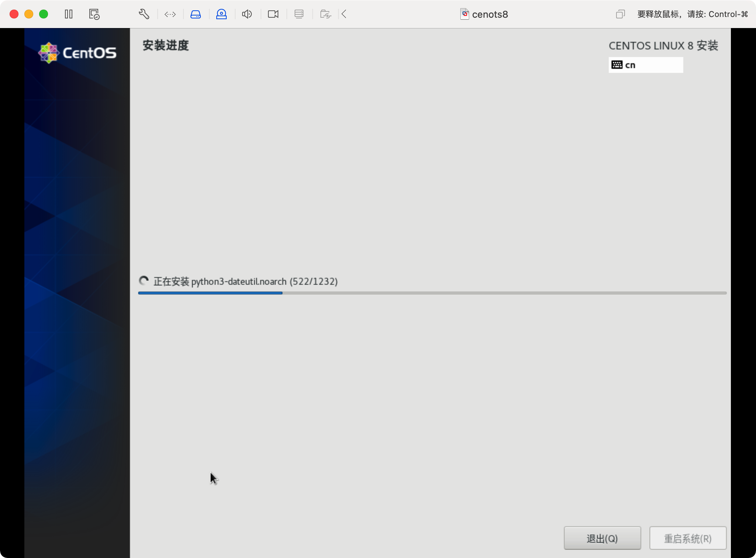Open the cn keyboard layout selector
This screenshot has height=558, width=756.
[645, 65]
